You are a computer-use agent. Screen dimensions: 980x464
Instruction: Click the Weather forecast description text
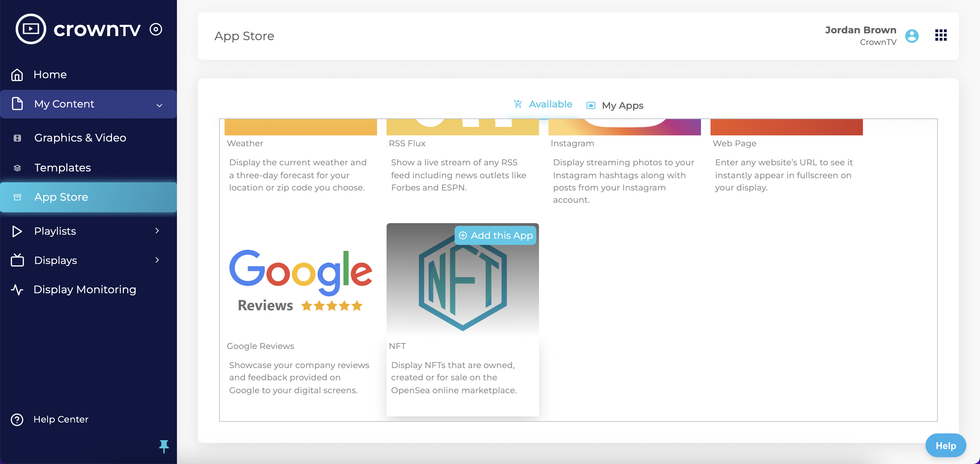click(297, 175)
